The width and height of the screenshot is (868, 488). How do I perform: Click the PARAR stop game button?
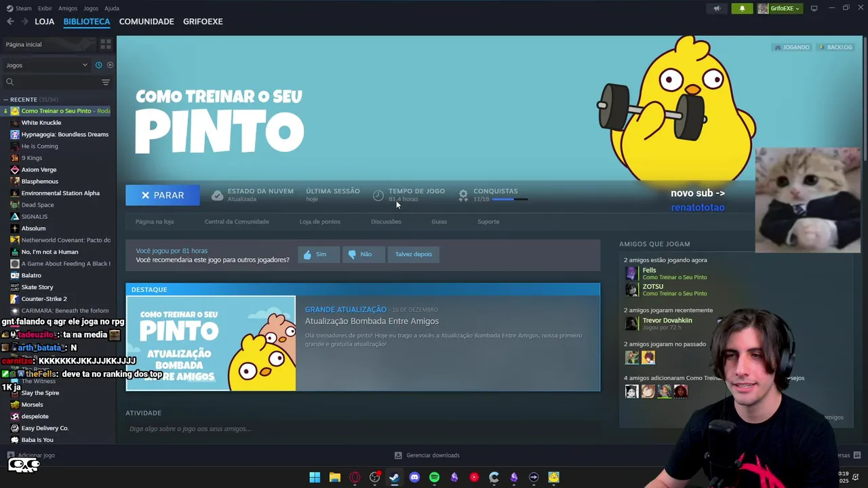[x=163, y=195]
